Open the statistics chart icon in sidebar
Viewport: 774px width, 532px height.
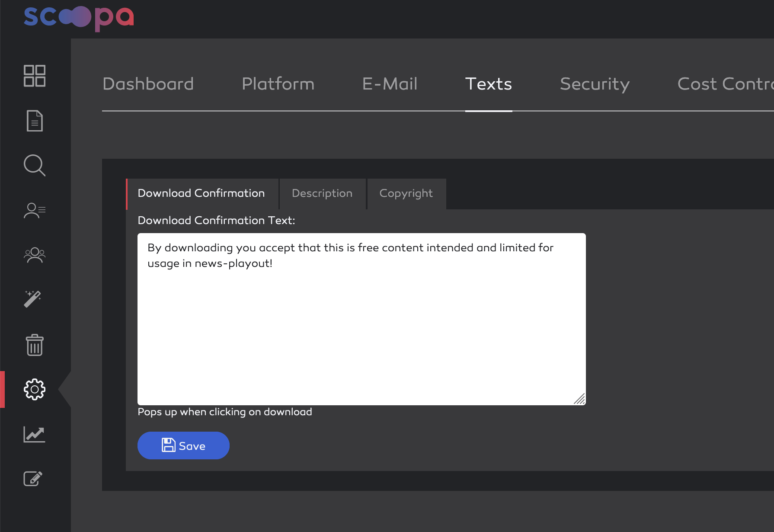tap(35, 434)
